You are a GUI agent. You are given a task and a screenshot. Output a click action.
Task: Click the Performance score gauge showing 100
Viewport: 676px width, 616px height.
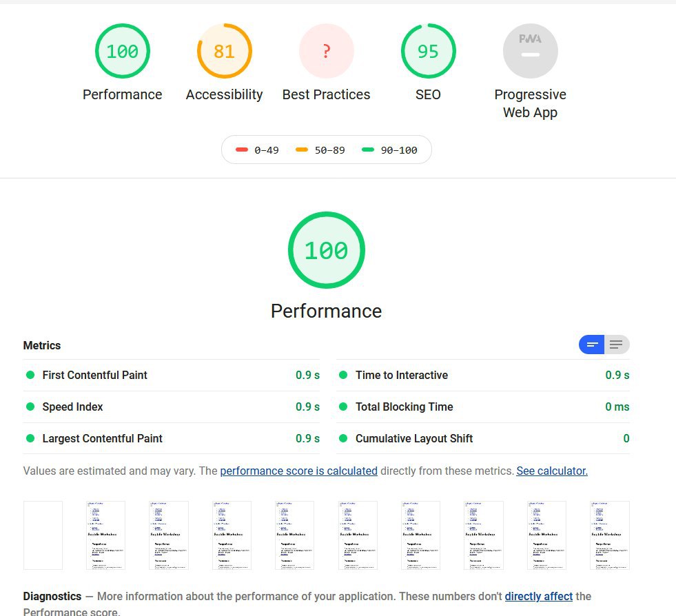tap(123, 51)
